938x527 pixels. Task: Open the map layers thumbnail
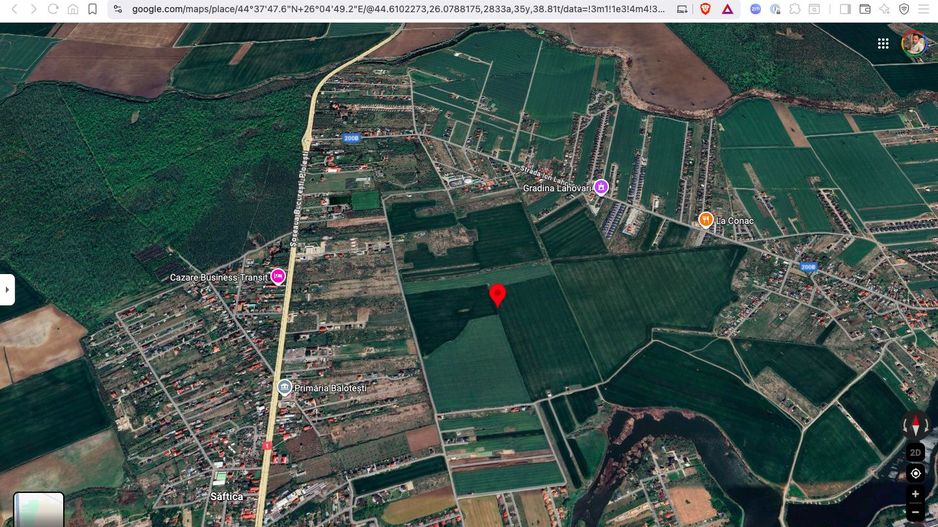tap(38, 510)
